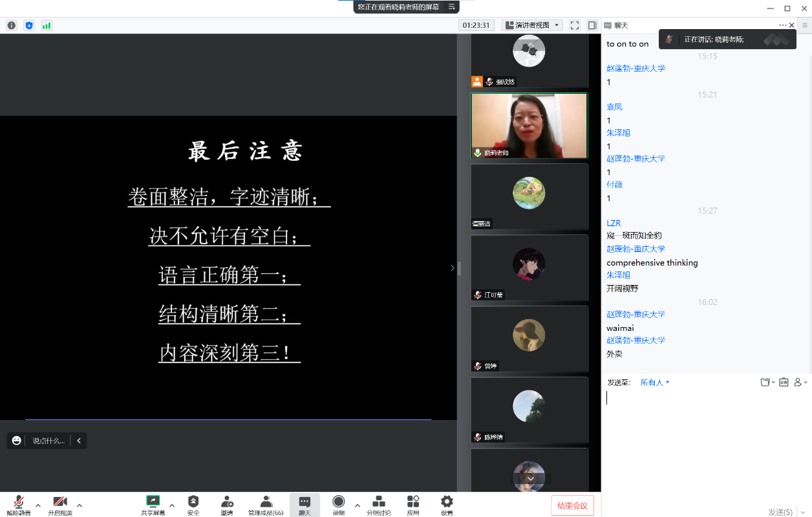Enter full screen mode
The width and height of the screenshot is (812, 517).
tap(574, 25)
